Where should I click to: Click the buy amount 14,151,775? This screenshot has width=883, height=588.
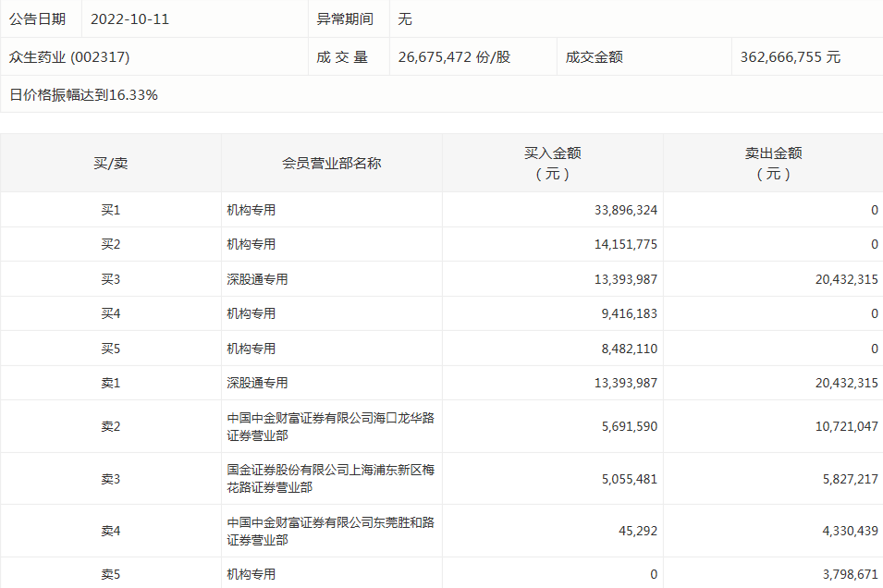pos(626,244)
